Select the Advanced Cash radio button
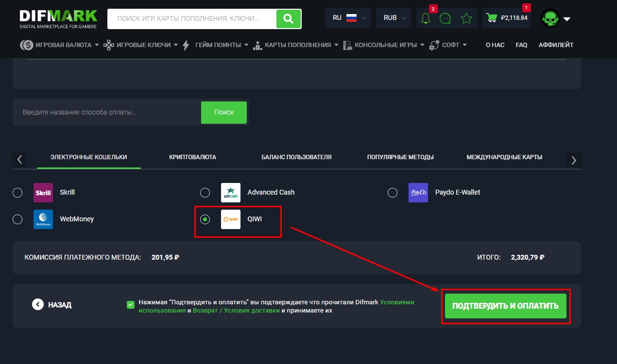Viewport: 617px width, 364px height. [205, 193]
